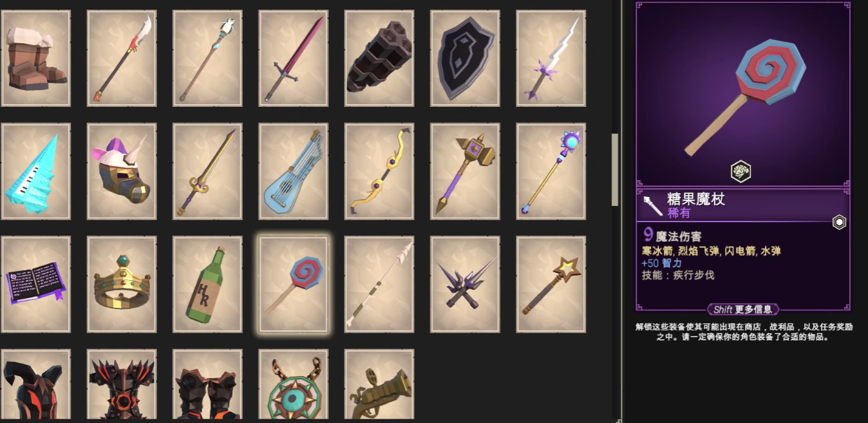
Task: Click the green eye amulet card
Action: (x=294, y=386)
